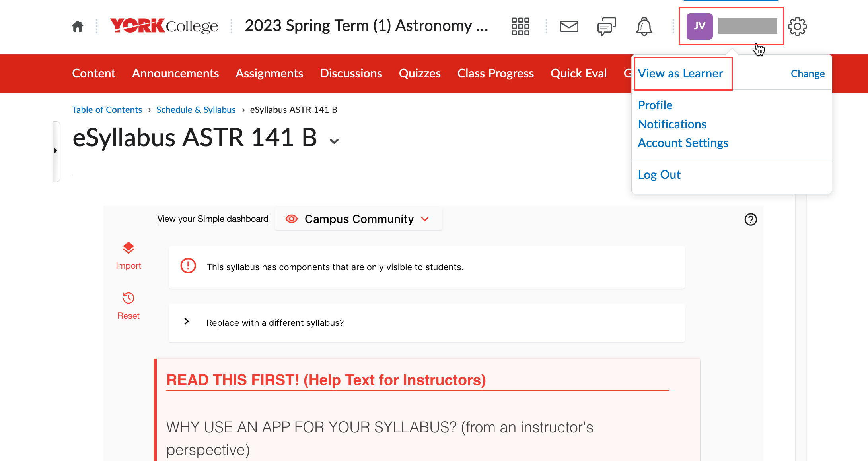Open the course selector grid icon
Screen dimensions: 868x461
[x=520, y=27]
